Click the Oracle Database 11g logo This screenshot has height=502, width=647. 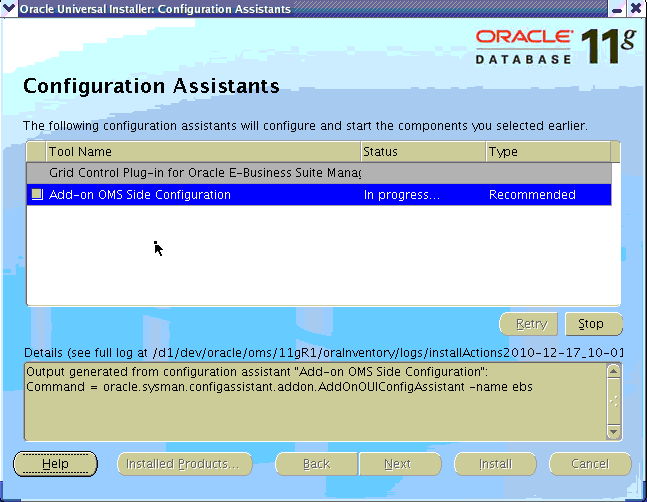point(555,46)
